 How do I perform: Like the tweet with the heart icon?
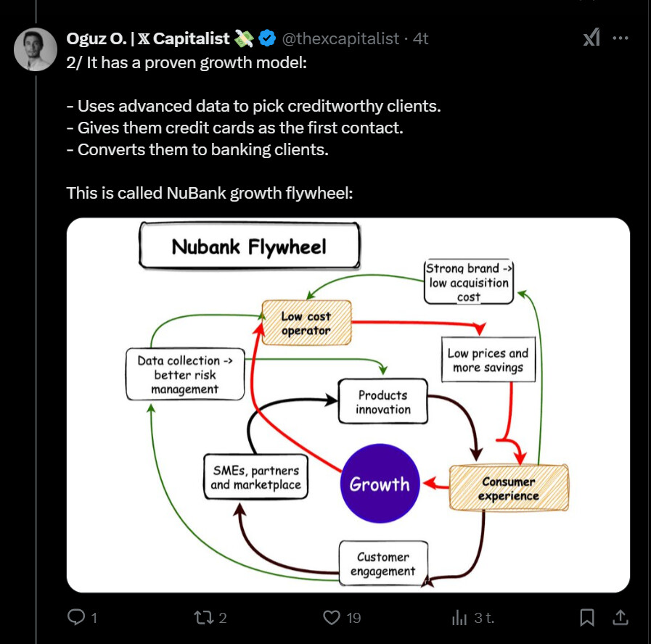click(332, 617)
